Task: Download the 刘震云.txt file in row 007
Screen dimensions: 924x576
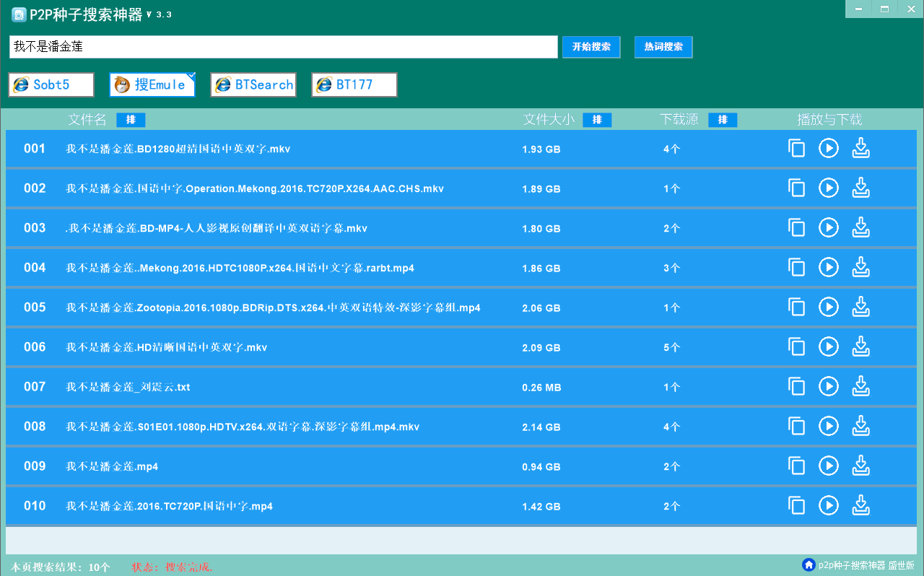Action: 860,387
